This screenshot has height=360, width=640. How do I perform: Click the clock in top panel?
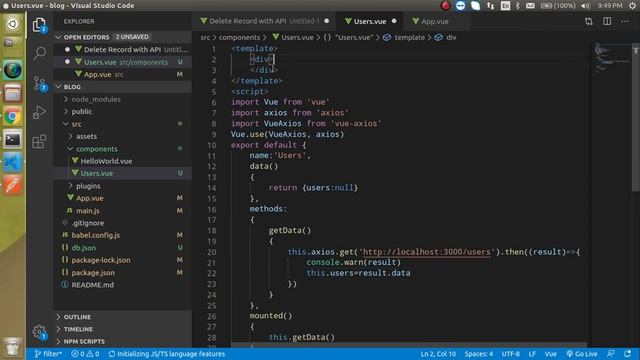(x=610, y=6)
